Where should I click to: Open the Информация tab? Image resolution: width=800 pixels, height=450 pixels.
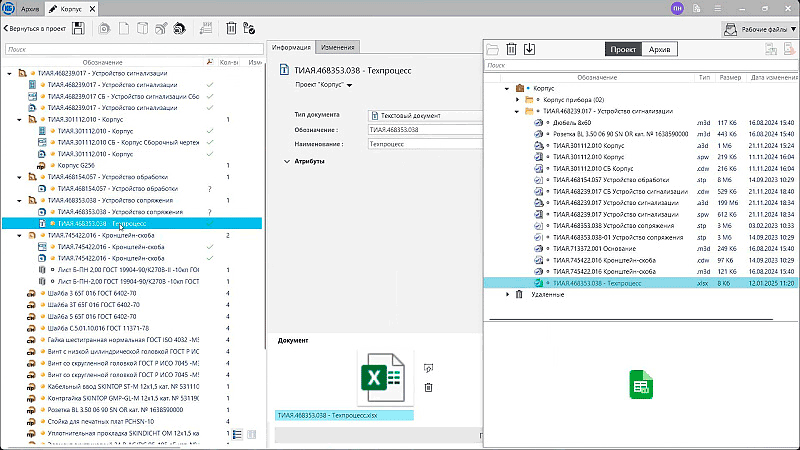pos(291,47)
